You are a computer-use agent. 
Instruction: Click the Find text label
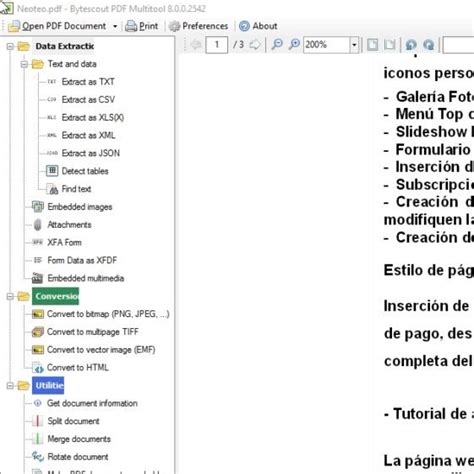coord(76,189)
